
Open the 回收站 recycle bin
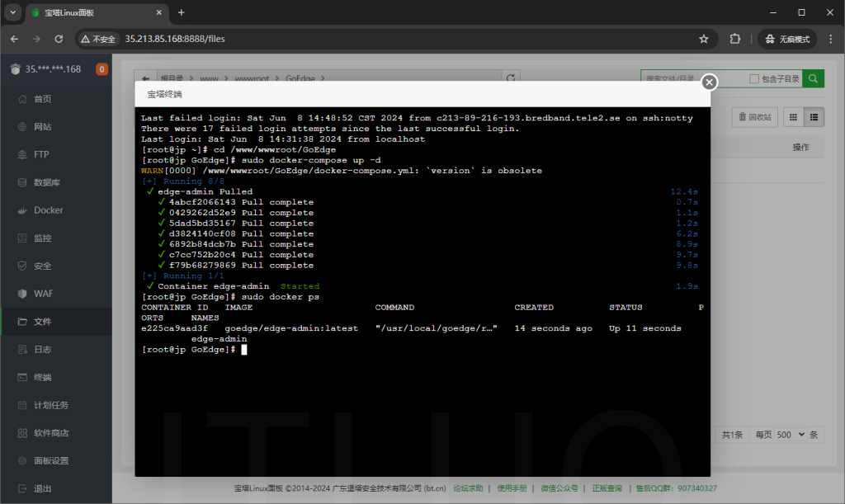tap(755, 117)
